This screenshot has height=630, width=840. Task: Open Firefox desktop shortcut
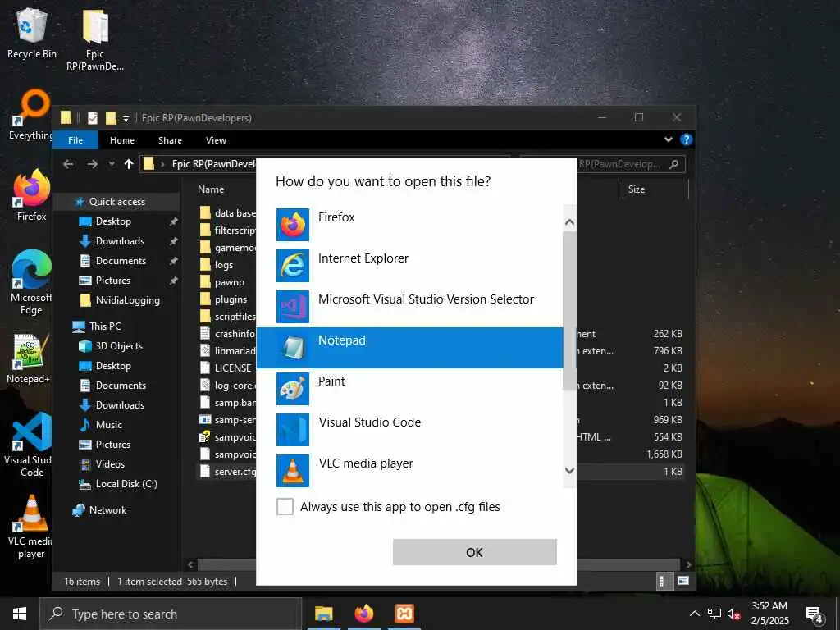click(32, 195)
